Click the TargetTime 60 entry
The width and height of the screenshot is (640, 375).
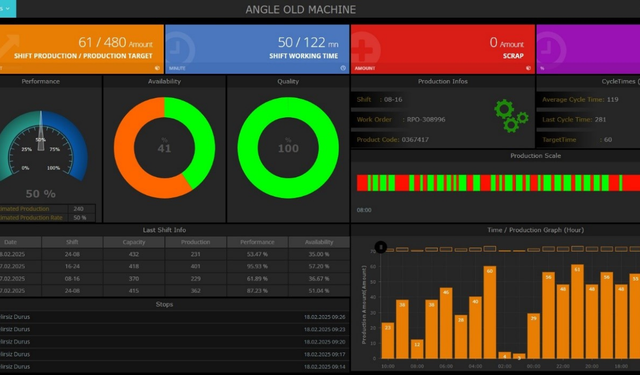tap(577, 140)
